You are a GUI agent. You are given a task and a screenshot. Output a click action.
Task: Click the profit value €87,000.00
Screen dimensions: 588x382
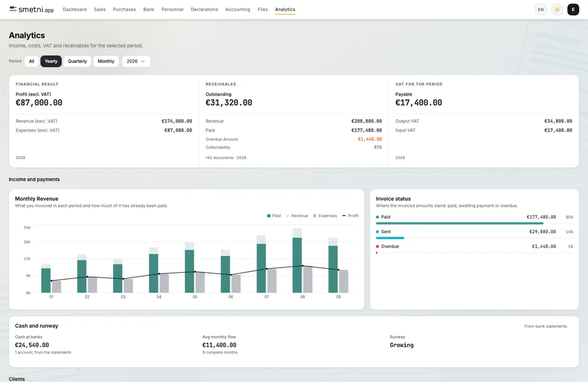[39, 103]
